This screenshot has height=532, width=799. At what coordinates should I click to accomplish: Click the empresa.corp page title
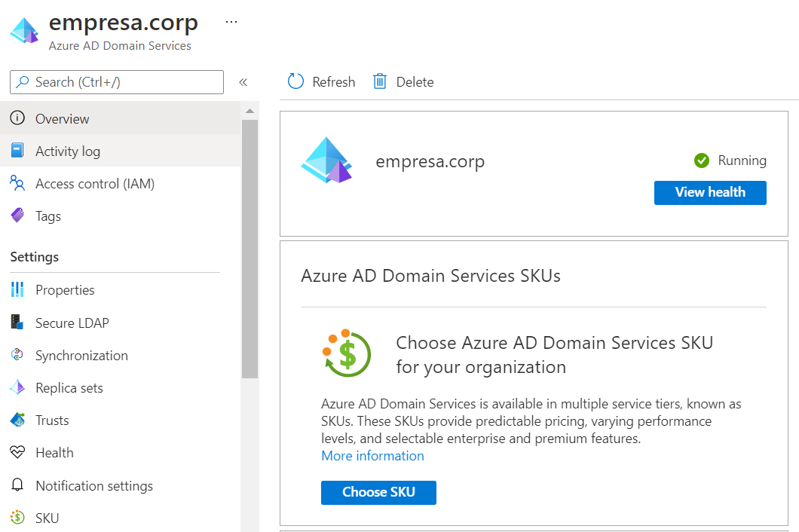coord(123,23)
